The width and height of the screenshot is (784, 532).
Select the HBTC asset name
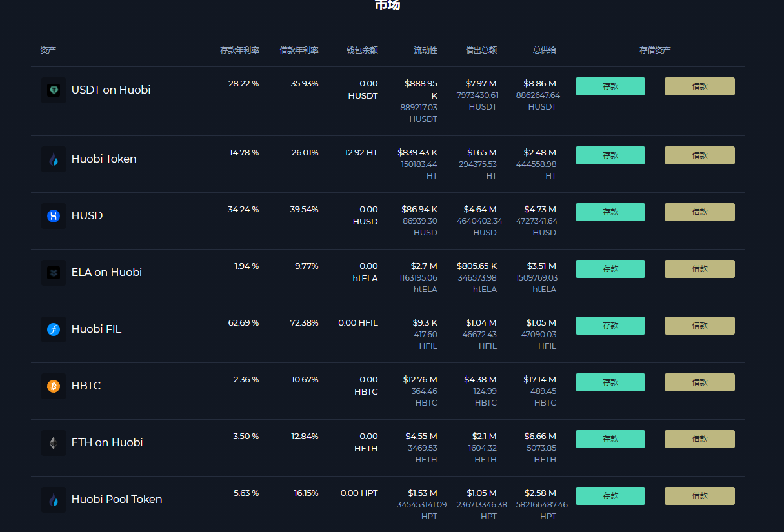[x=86, y=386]
